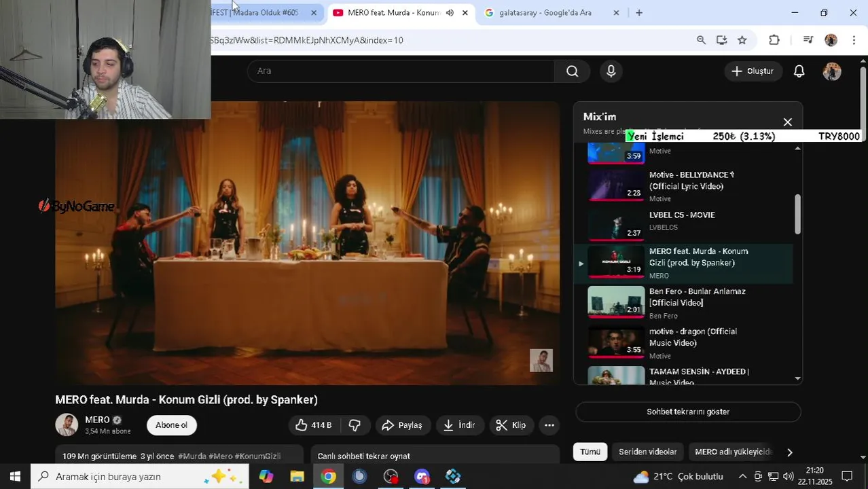Open Chrome media control icon
Image resolution: width=868 pixels, height=489 pixels.
(x=808, y=40)
